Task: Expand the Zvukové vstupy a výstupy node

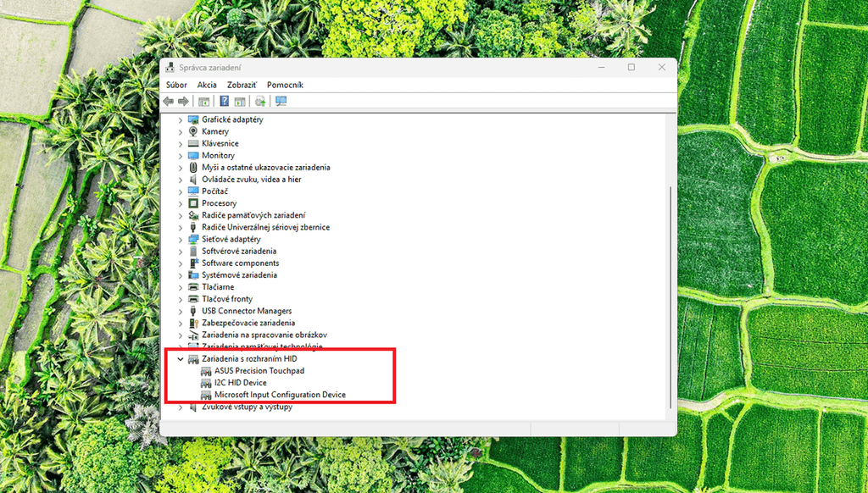Action: [181, 407]
